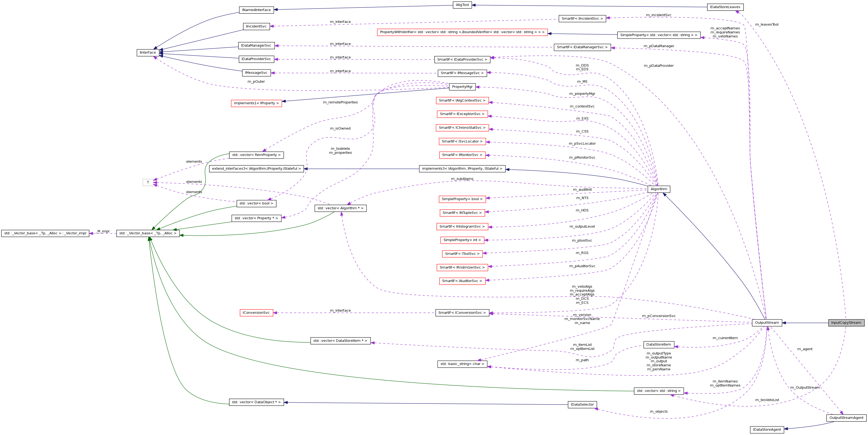The image size is (868, 435).
Task: Select the IMessageSvc node
Action: [x=257, y=72]
